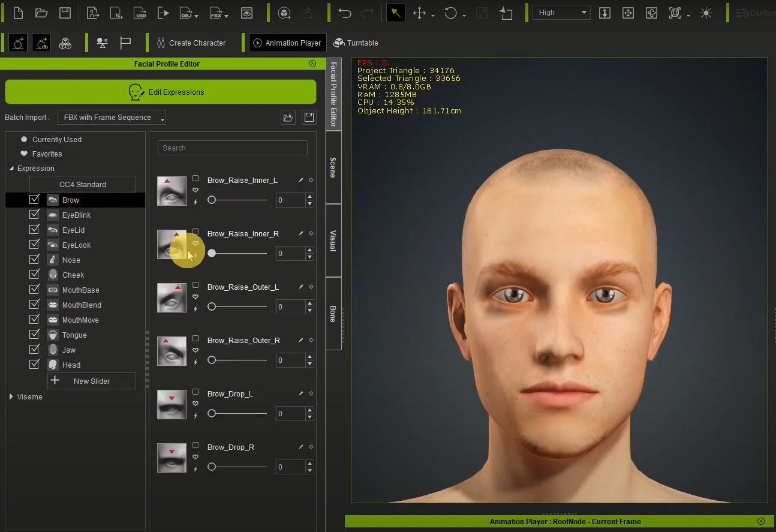
Task: Activate the Rotate tool
Action: (x=450, y=13)
